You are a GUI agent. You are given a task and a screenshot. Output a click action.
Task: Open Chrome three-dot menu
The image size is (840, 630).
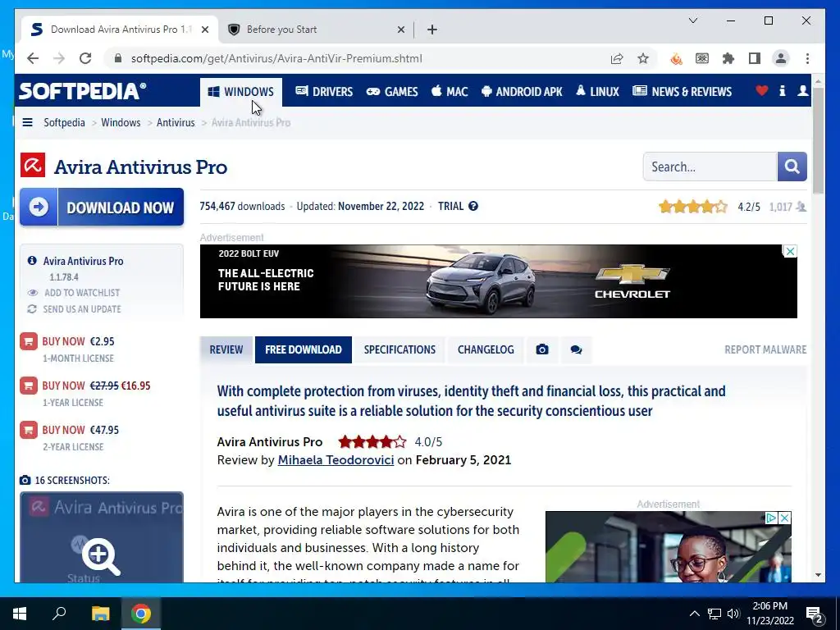click(807, 59)
